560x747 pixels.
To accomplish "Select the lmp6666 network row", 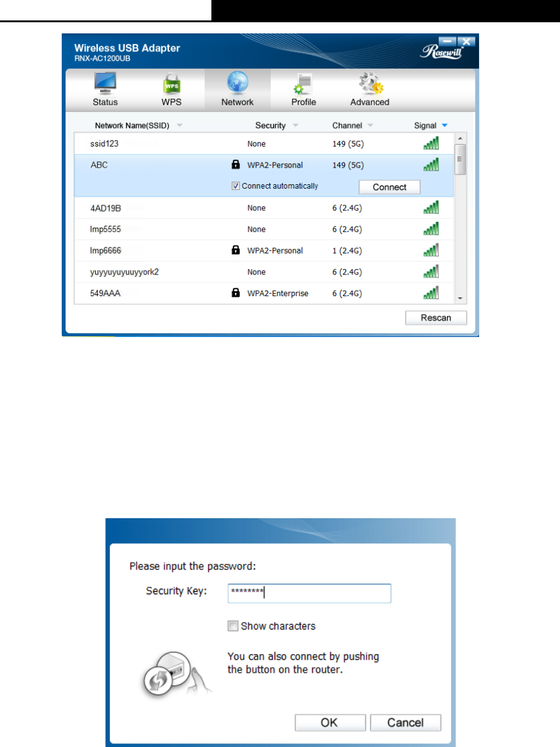I will tap(264, 250).
